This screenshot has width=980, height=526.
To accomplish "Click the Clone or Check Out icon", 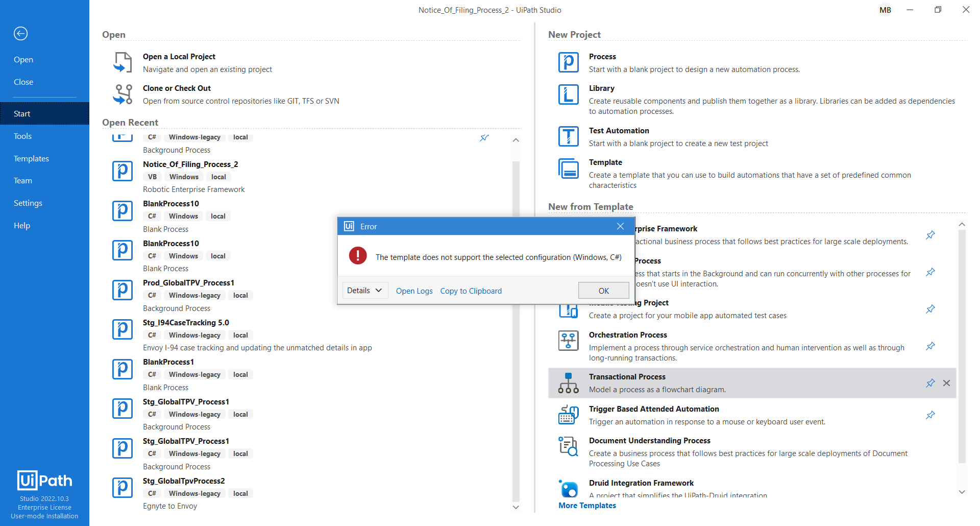I will [x=122, y=94].
